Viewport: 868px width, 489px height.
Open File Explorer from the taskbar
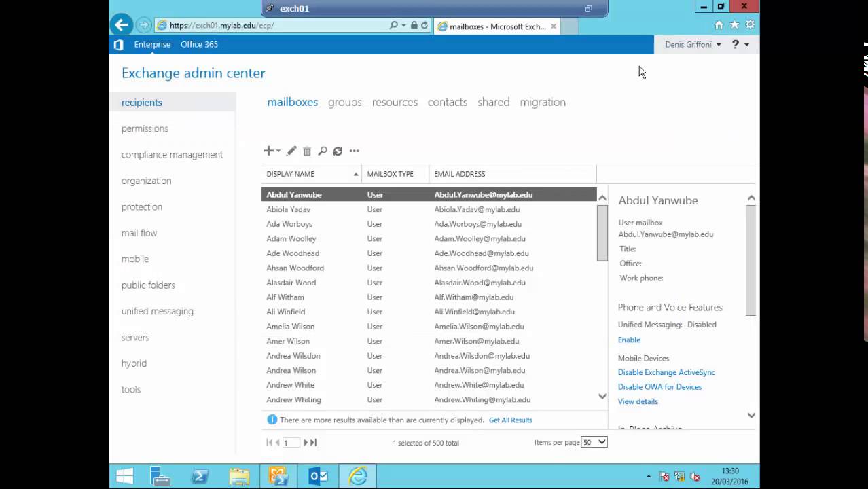(239, 476)
